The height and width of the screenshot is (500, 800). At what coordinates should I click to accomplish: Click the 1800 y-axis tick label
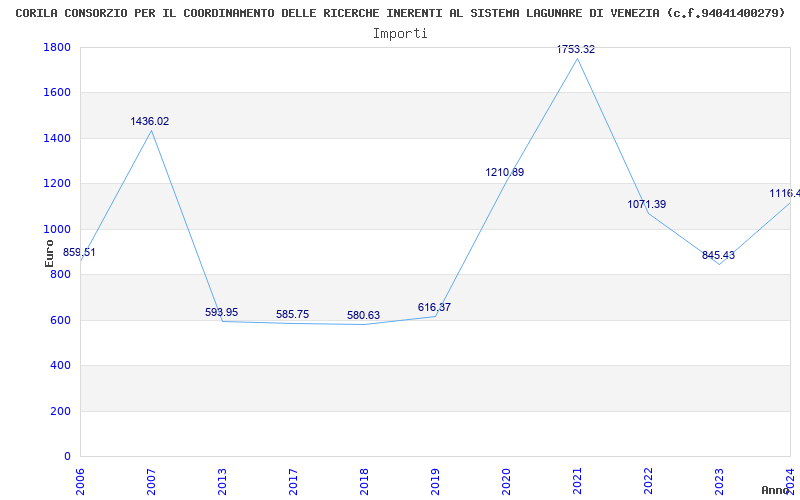(x=57, y=47)
